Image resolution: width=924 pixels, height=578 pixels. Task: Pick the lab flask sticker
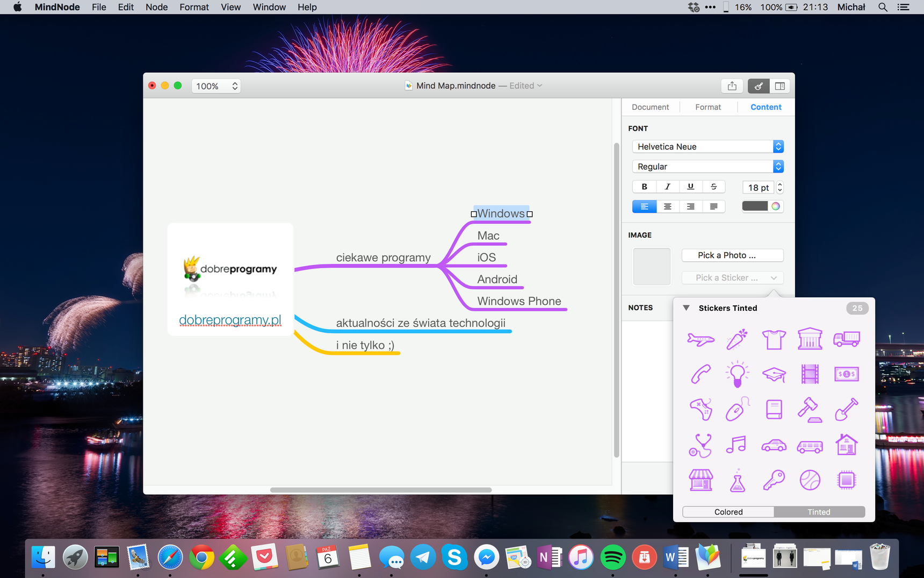[x=737, y=480]
